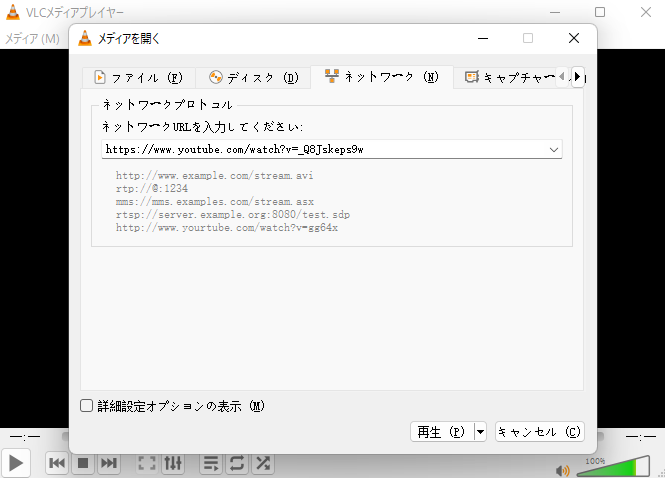The image size is (665, 478).
Task: Click the main Play button in VLC
Action: 16,463
